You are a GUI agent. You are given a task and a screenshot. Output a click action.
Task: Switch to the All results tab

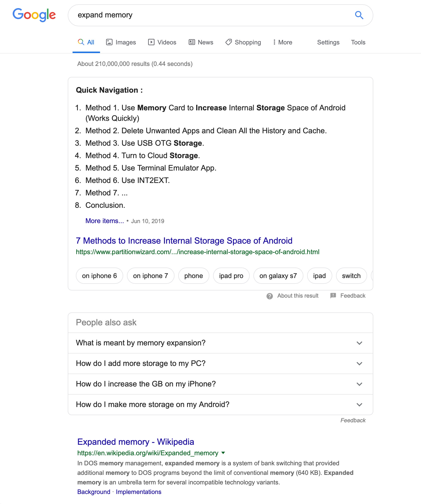86,42
